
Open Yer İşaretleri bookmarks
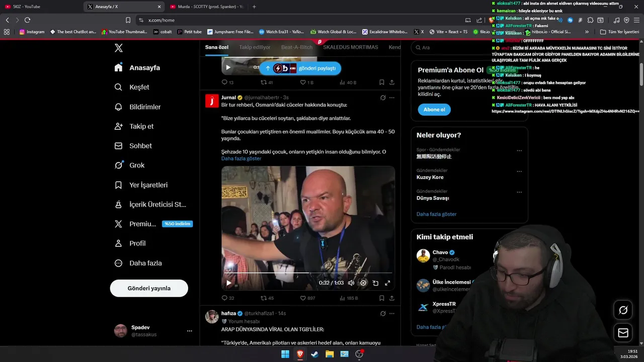(141, 185)
